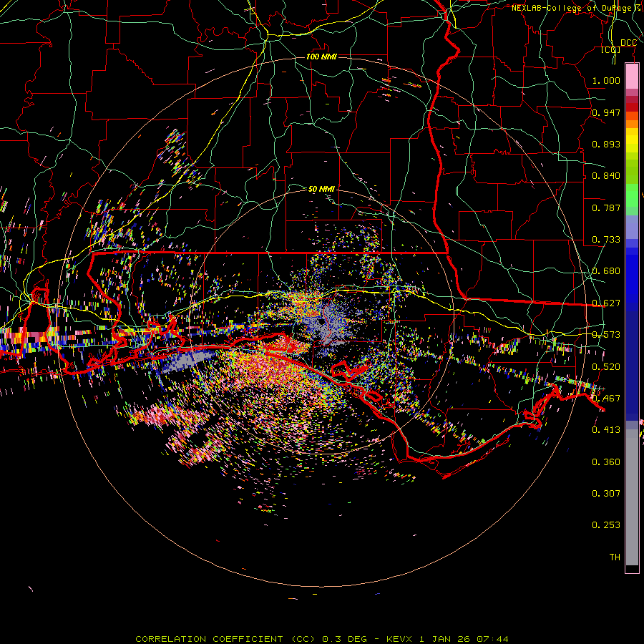Click the 0.253 legend value
The height and width of the screenshot is (644, 644).
(x=606, y=525)
